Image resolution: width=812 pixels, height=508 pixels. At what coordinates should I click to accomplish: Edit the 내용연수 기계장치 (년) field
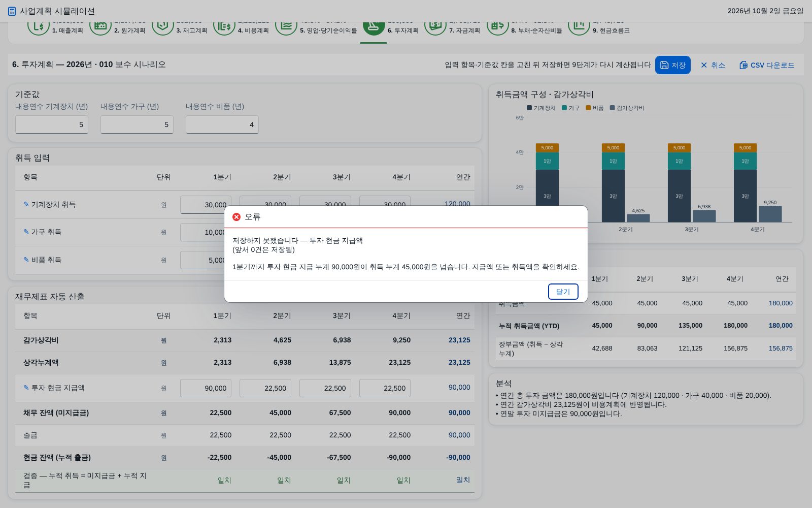click(x=52, y=124)
